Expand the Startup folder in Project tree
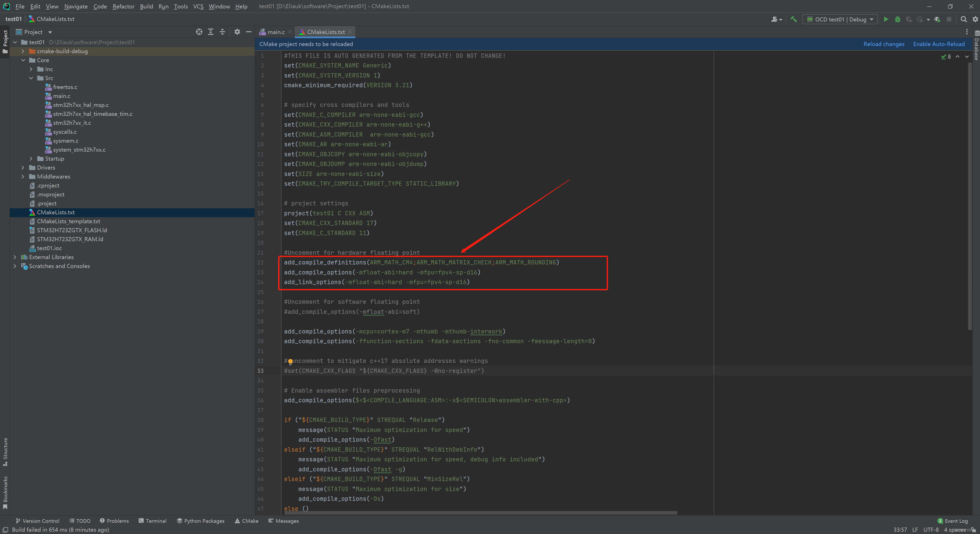 [31, 158]
